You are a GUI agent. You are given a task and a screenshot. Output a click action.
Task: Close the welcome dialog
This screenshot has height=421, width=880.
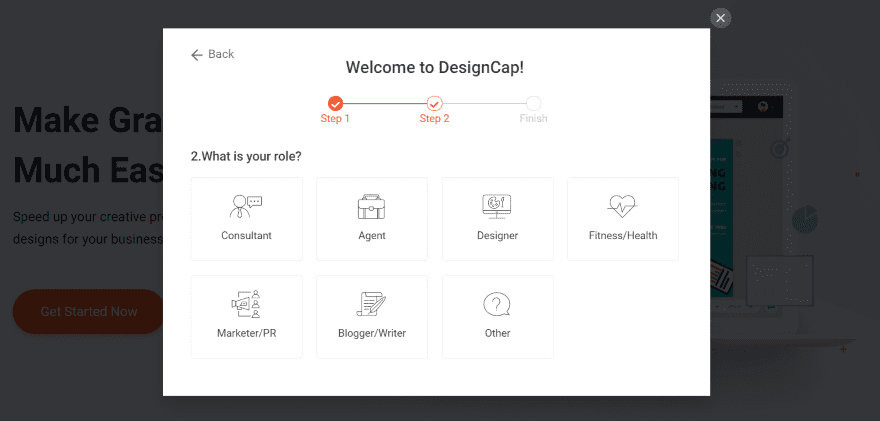pyautogui.click(x=721, y=18)
